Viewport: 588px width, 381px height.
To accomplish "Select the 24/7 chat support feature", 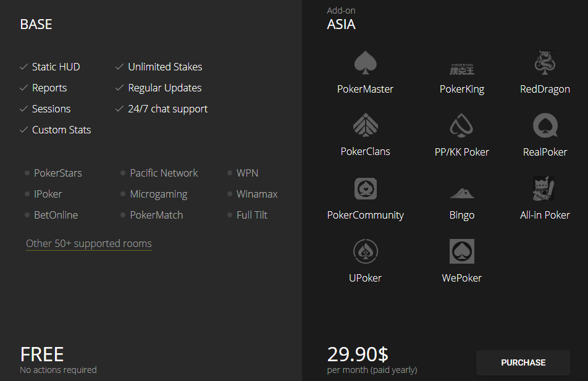I will [x=167, y=109].
